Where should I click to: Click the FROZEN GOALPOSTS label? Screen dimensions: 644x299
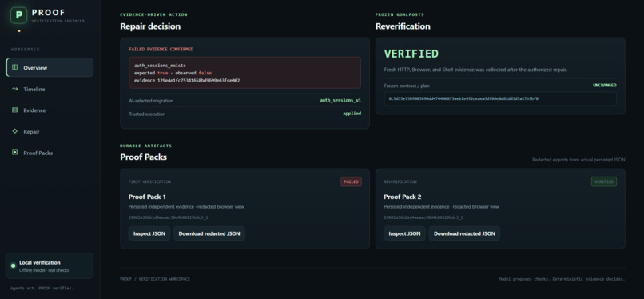tap(400, 14)
